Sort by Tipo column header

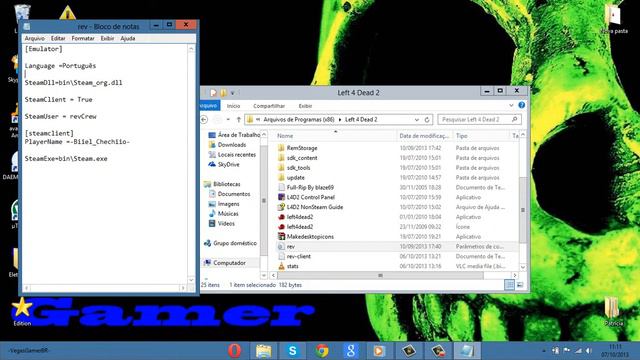481,136
